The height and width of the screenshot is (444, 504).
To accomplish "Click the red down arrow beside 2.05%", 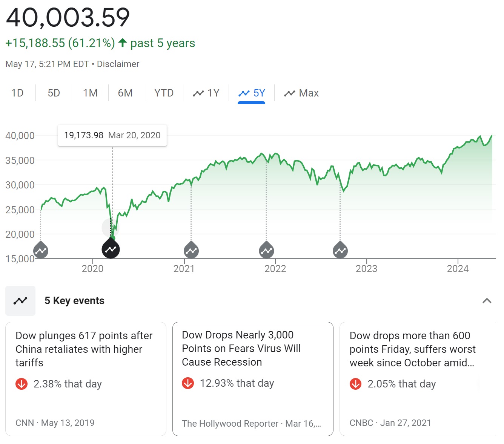I will [355, 384].
